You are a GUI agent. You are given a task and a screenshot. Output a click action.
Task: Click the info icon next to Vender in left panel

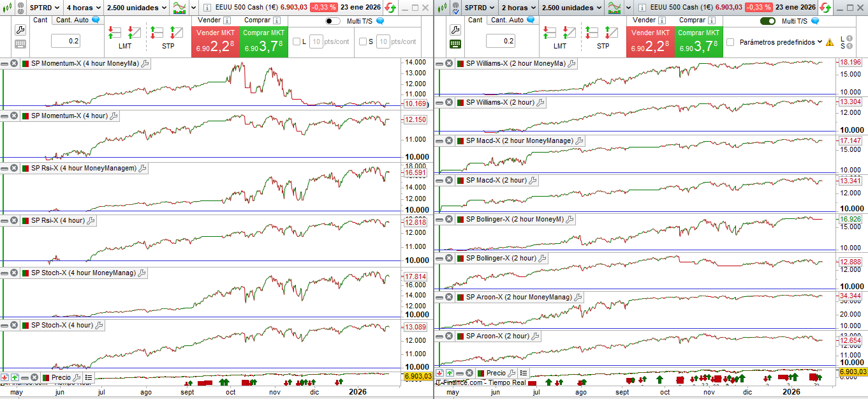pos(227,20)
